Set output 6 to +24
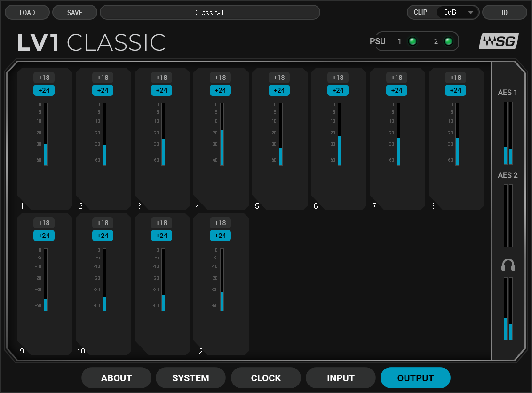532x393 pixels. click(338, 91)
